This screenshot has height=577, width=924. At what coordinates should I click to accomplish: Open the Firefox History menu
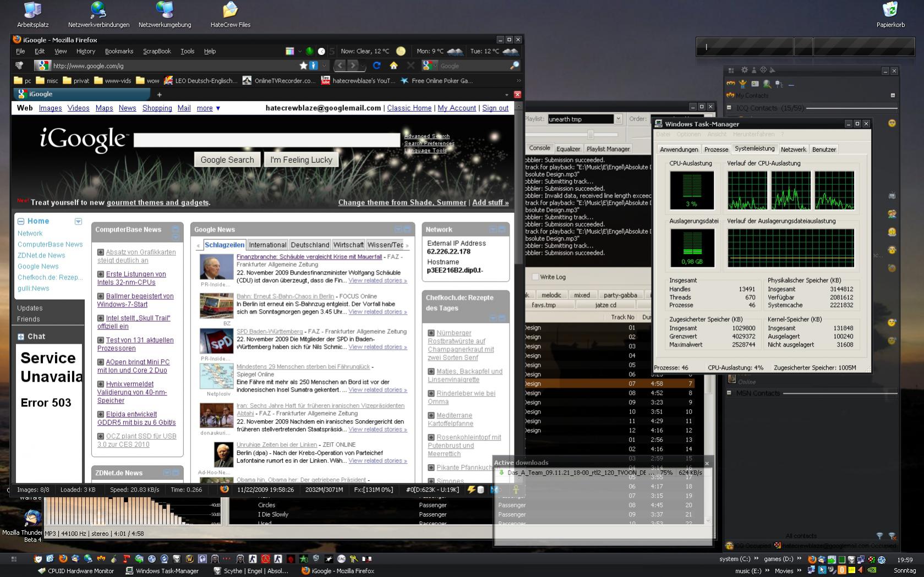[86, 51]
